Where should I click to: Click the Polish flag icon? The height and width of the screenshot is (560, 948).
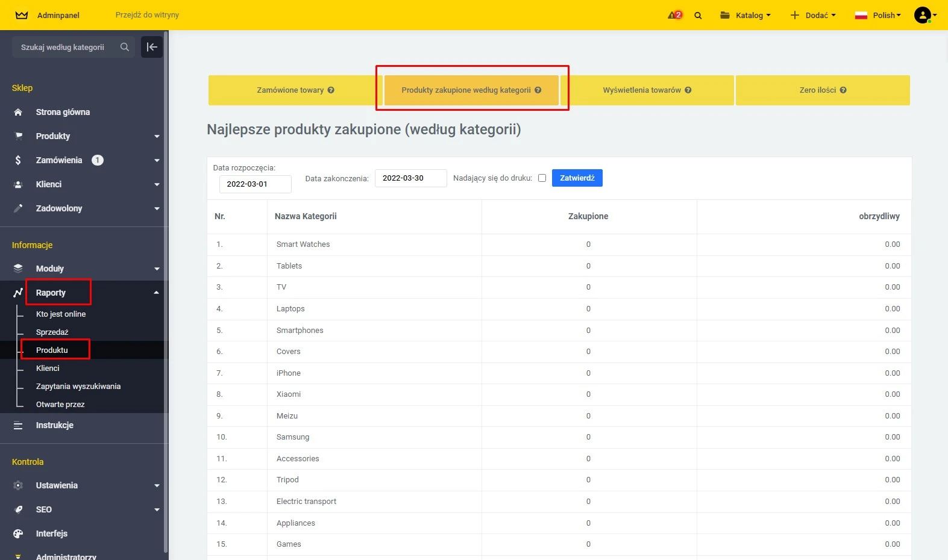(861, 15)
